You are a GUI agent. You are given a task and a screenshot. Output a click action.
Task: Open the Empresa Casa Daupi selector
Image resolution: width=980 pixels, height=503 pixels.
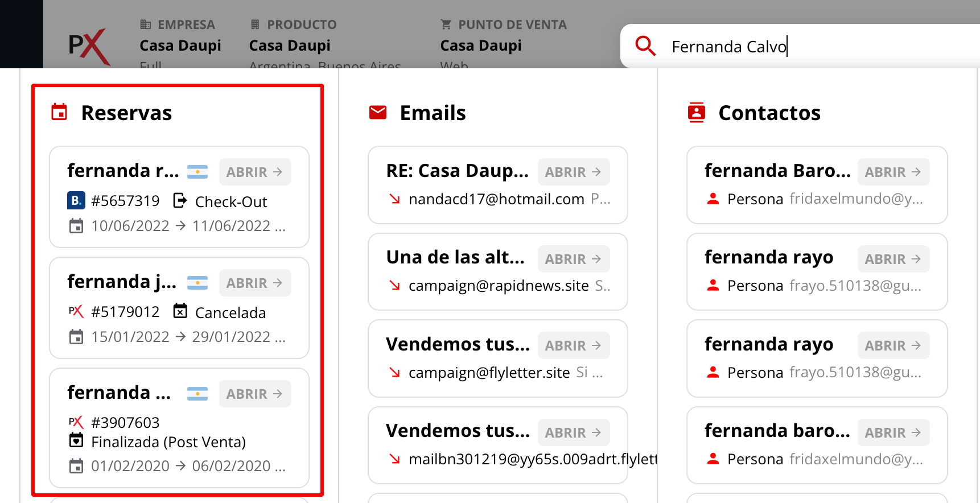click(x=180, y=46)
